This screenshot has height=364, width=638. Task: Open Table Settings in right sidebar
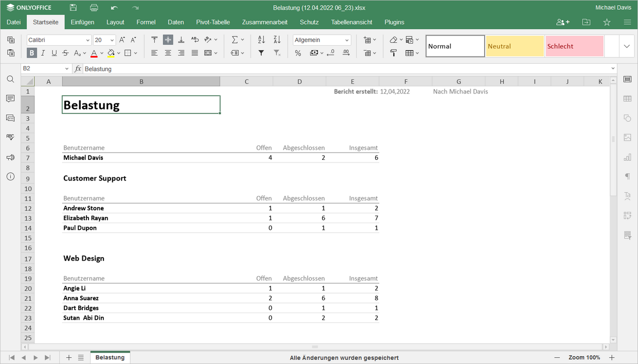pyautogui.click(x=627, y=99)
